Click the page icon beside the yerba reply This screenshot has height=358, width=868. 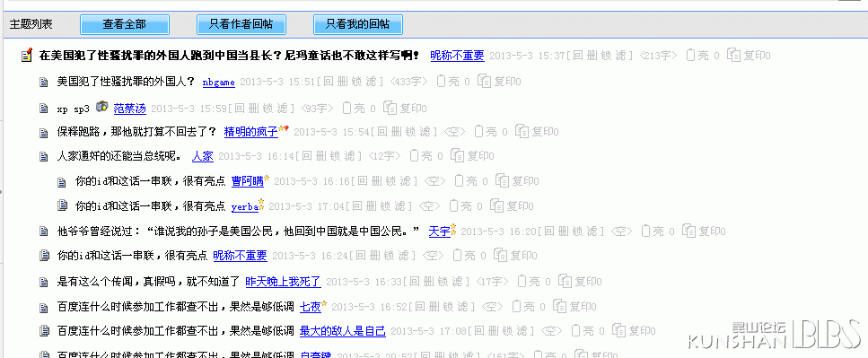coord(63,205)
